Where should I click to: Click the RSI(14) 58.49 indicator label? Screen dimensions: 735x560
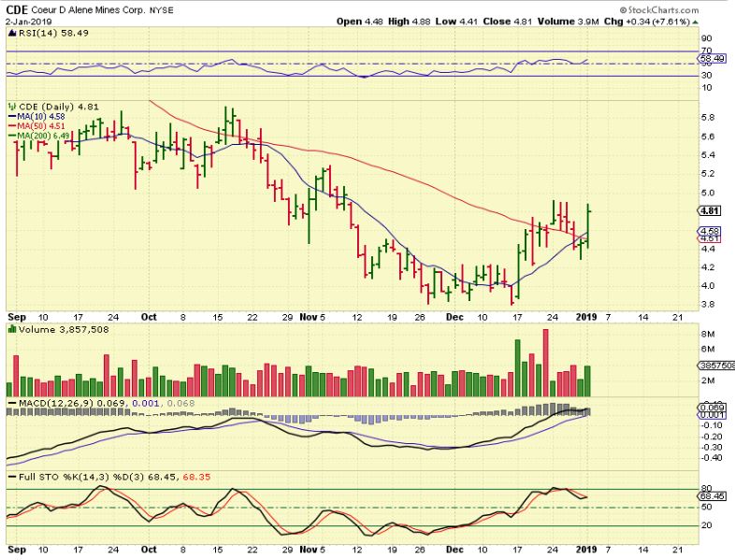[53, 33]
